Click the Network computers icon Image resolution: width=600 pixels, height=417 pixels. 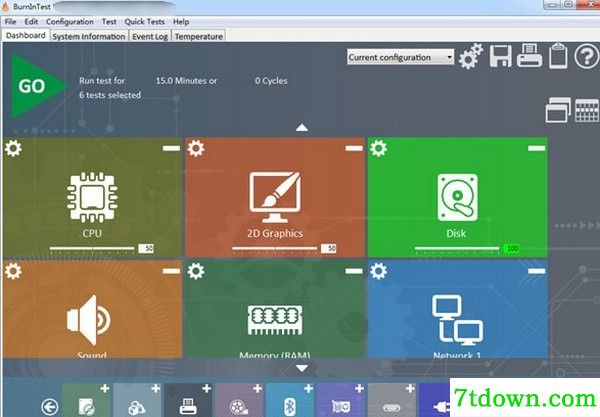click(x=458, y=318)
